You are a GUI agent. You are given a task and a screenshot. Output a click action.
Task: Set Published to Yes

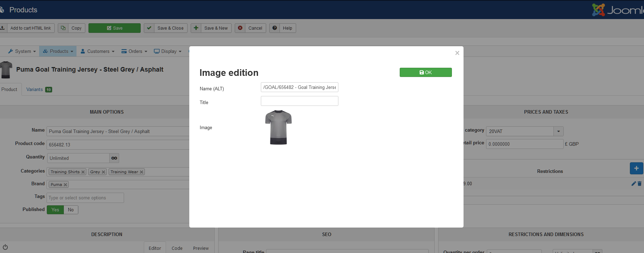click(x=55, y=210)
